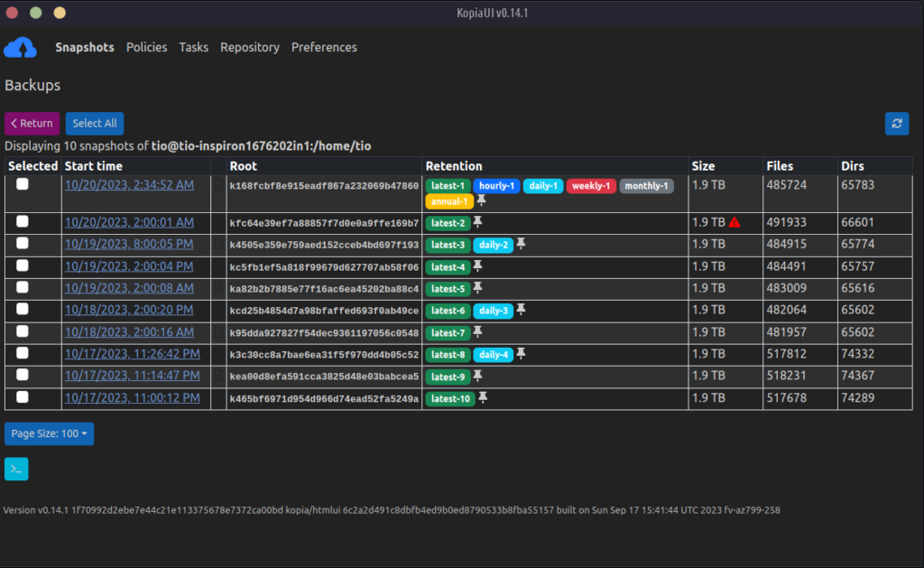Click the red warning triangle beside 1.9 TB

(x=735, y=222)
